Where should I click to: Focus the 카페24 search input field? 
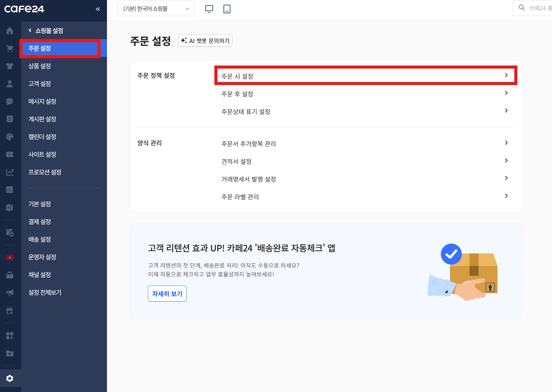(532, 8)
